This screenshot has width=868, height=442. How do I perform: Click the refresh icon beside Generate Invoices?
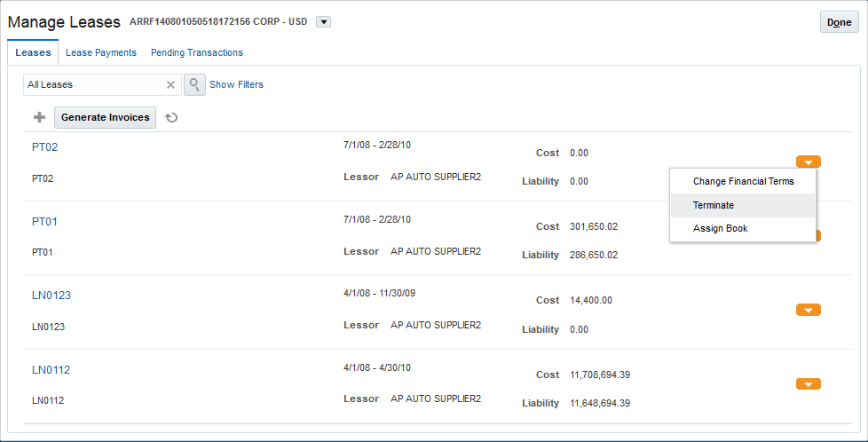[171, 117]
